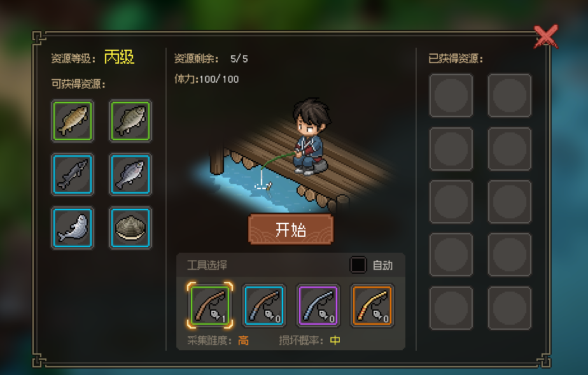Close the fishing panel with red X
Viewport: 588px width, 375px height.
(x=546, y=37)
